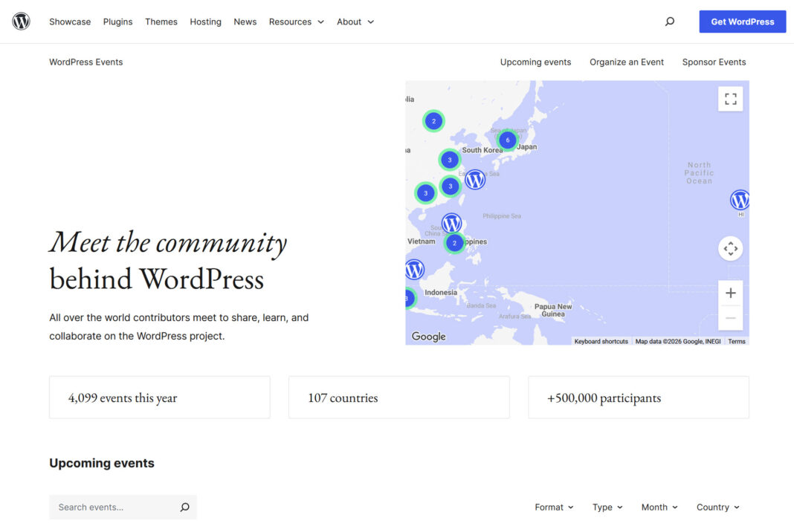Image resolution: width=794 pixels, height=532 pixels.
Task: Click the Google logo on the map
Action: click(x=428, y=336)
